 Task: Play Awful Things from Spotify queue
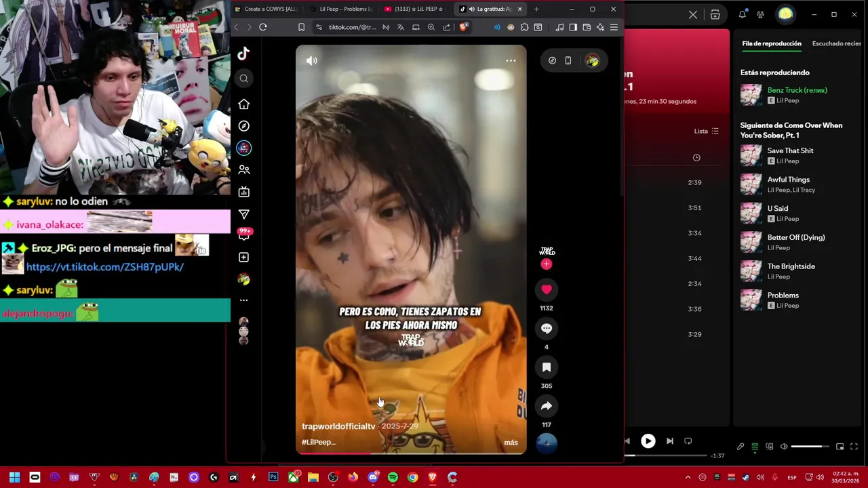click(798, 184)
